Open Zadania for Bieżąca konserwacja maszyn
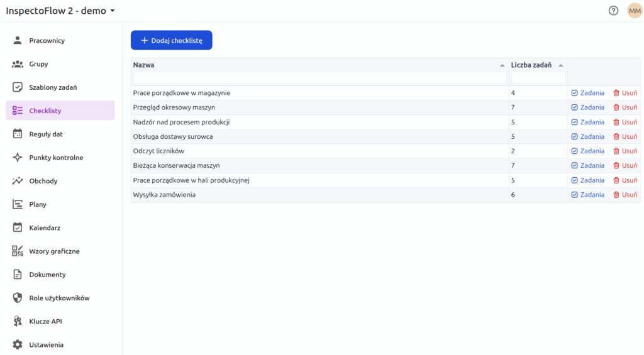 click(588, 165)
